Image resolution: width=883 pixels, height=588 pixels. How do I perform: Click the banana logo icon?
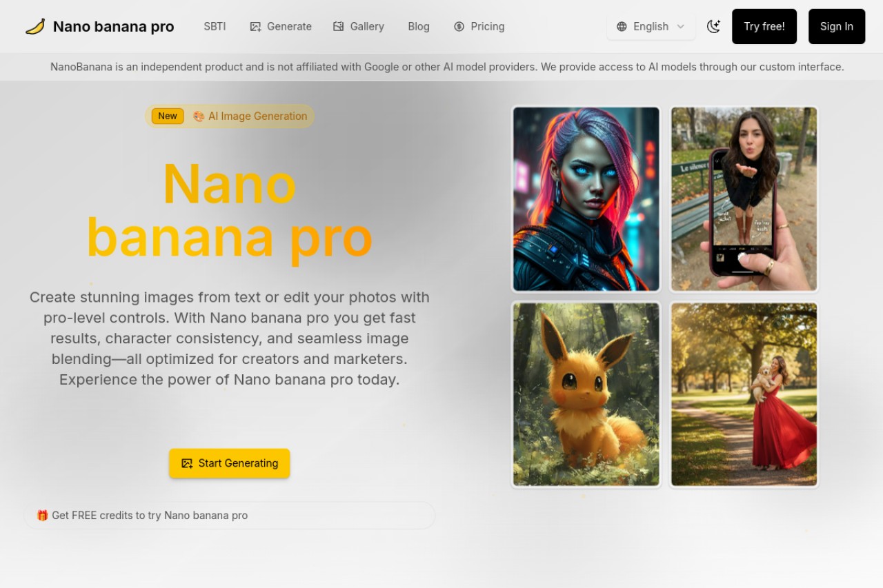click(x=35, y=26)
